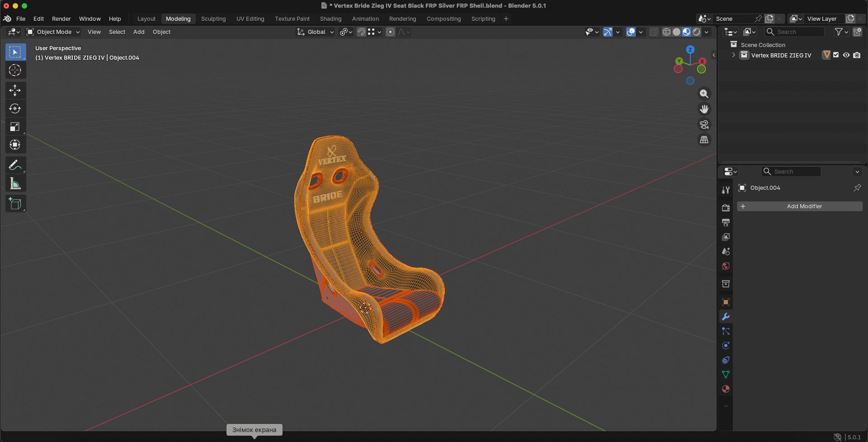Click the 3D Cursor tool
This screenshot has height=442, width=868.
[x=15, y=70]
